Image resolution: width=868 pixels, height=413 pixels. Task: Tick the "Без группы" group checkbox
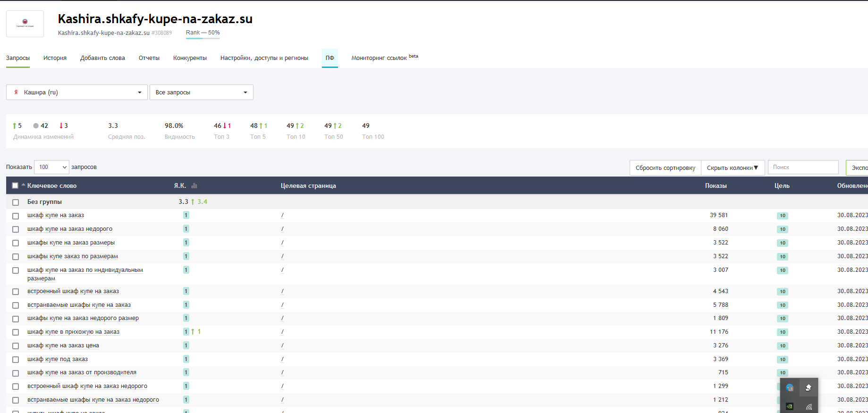(16, 202)
